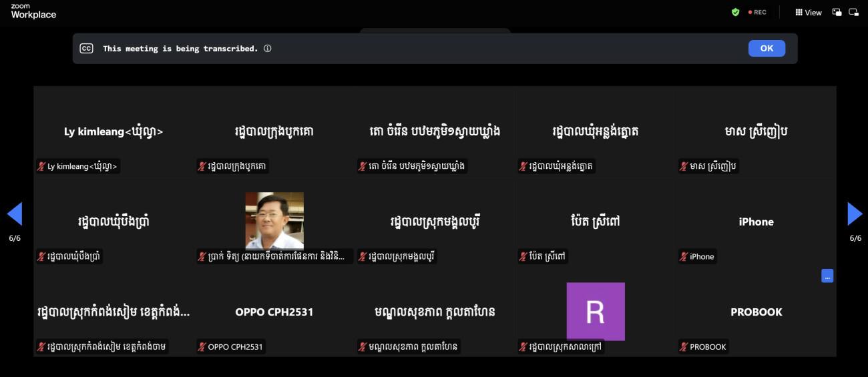Viewport: 868px width, 377px height.
Task: Click the rightmost mini window icon
Action: coord(853,12)
